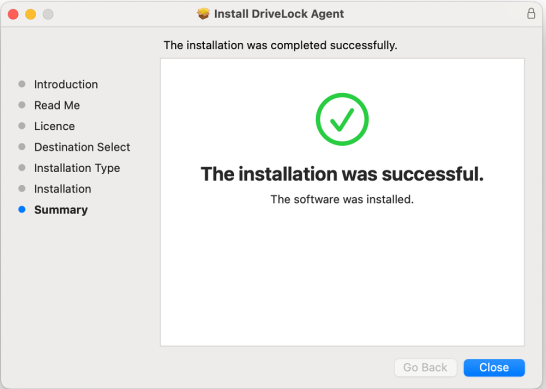Click the package installer icon in title
Viewport: 546px width, 389px height.
tap(203, 14)
